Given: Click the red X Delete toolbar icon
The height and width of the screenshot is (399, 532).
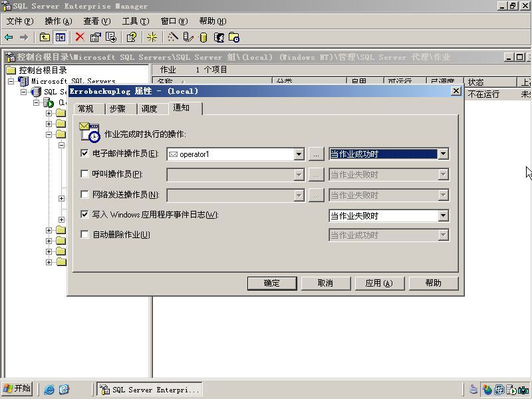Looking at the screenshot, I should [x=80, y=37].
